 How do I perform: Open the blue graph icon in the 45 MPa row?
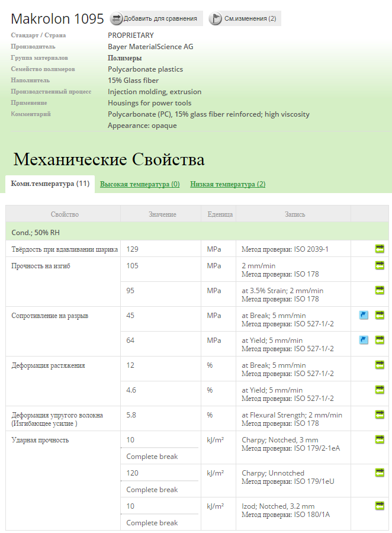pos(364,315)
